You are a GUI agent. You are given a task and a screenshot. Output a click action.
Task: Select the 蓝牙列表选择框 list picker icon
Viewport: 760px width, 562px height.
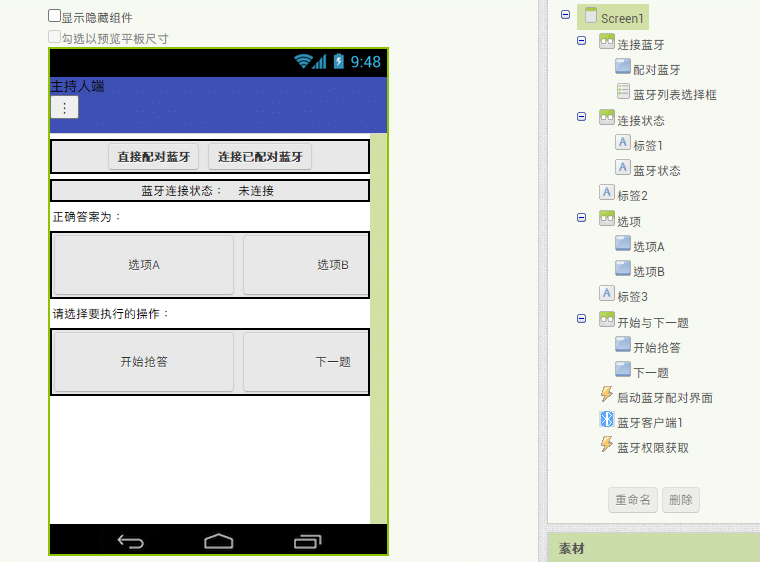point(623,93)
